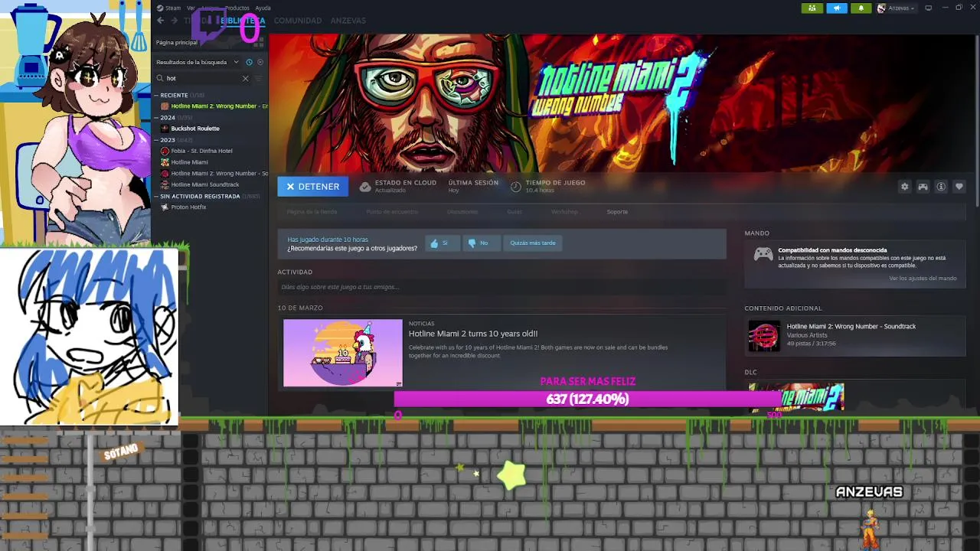Click the search magnifier icon
This screenshot has width=980, height=551.
(160, 78)
